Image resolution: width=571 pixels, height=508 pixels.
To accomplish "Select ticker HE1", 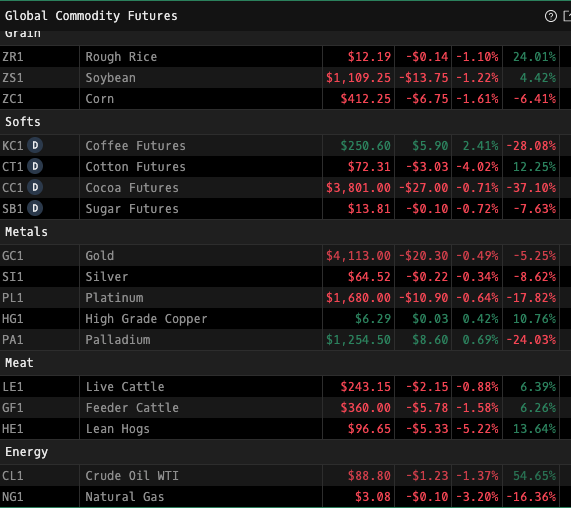I will (13, 429).
